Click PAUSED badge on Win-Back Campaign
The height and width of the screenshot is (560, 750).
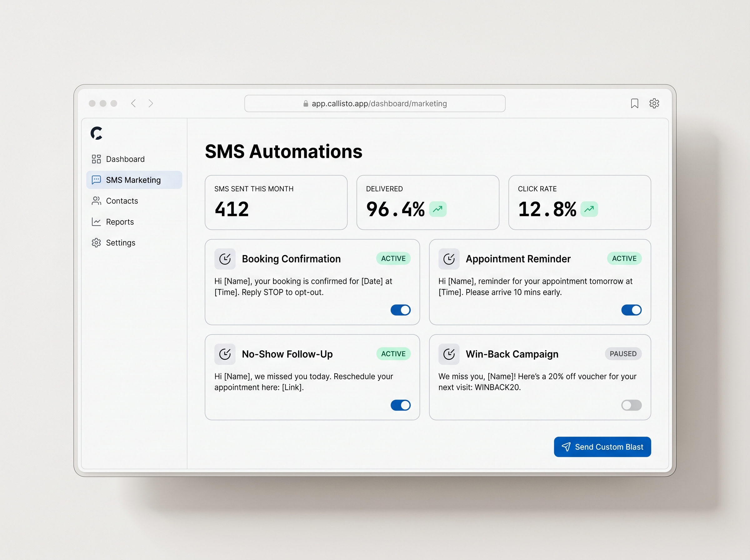[x=623, y=353]
